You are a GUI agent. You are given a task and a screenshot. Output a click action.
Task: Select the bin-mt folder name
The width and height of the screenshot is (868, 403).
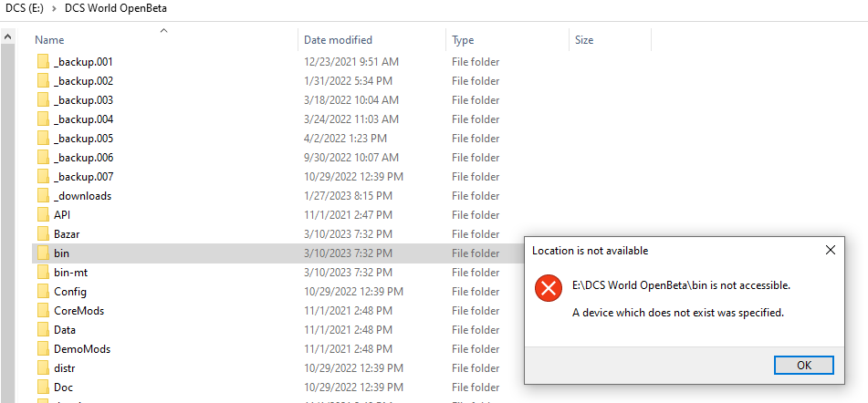click(x=71, y=273)
